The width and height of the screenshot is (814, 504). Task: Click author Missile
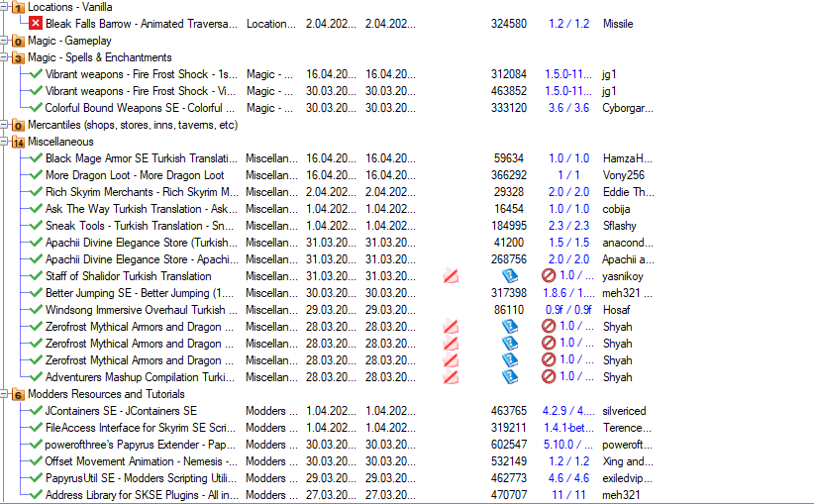[x=618, y=24]
